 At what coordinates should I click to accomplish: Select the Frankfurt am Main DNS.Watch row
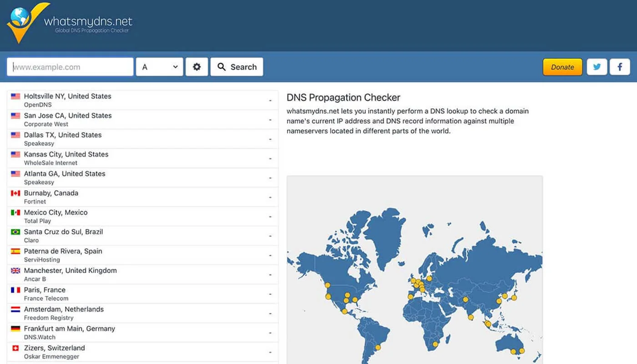[x=142, y=333]
